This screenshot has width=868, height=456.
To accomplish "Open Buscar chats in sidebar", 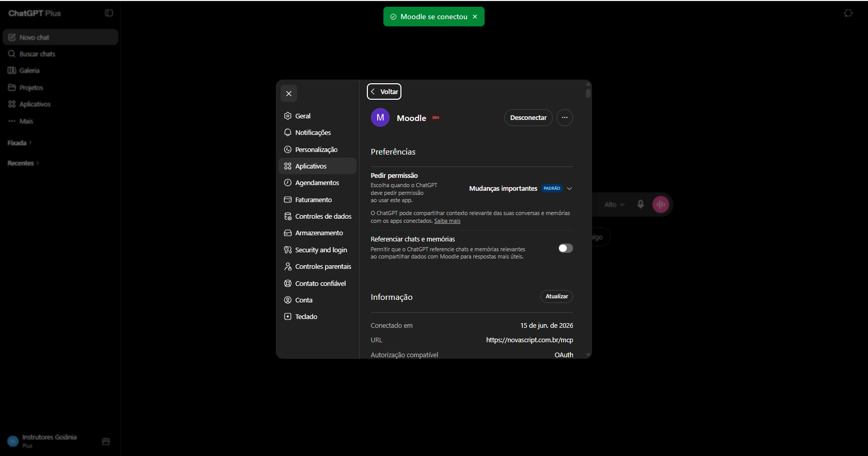I will pyautogui.click(x=60, y=54).
